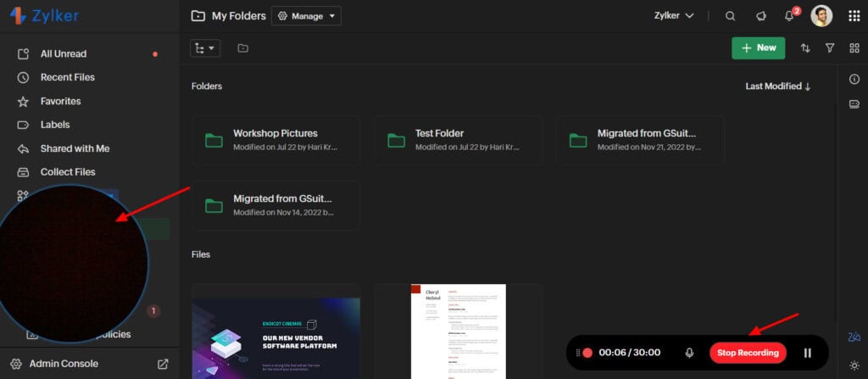Viewport: 868px width, 379px height.
Task: Open the tree view dropdown
Action: tap(205, 48)
